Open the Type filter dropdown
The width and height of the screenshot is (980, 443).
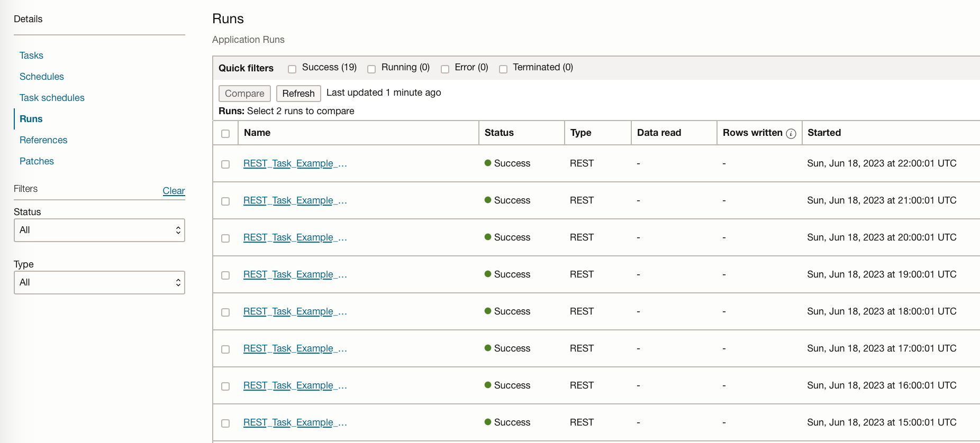pyautogui.click(x=99, y=283)
